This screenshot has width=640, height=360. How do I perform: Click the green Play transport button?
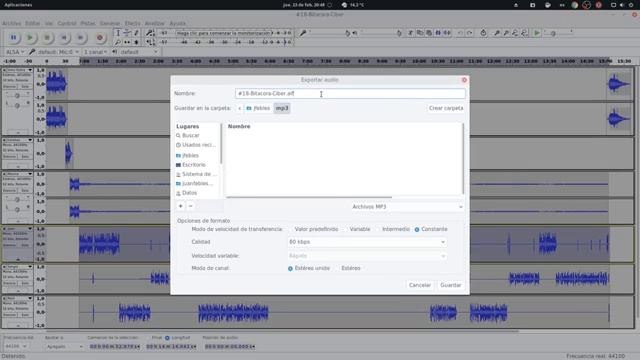[x=30, y=38]
